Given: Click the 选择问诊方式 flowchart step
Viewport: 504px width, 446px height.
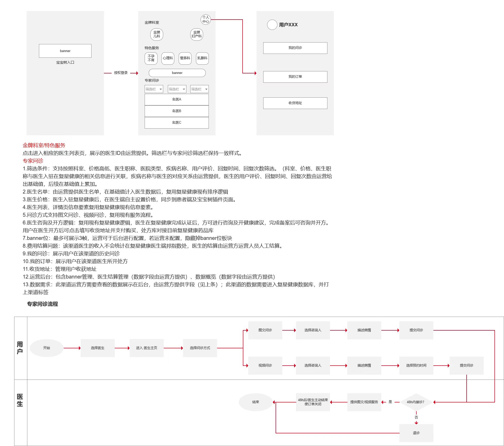Looking at the screenshot, I should click(x=200, y=348).
